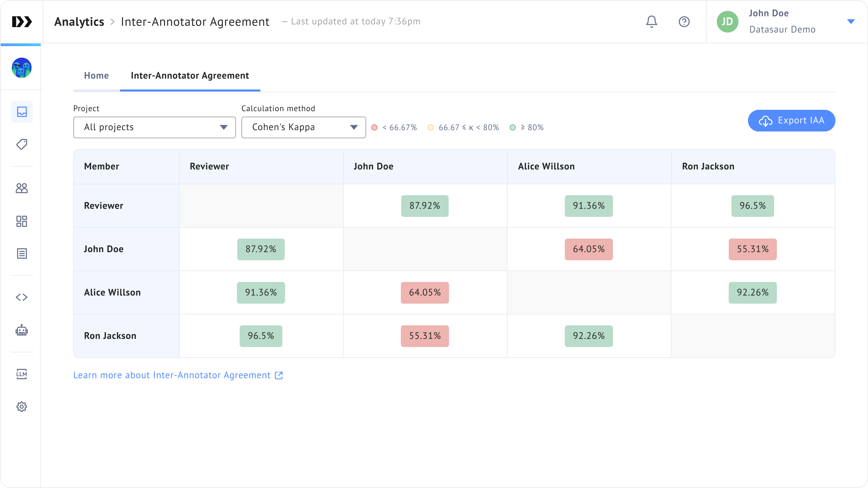Click the code brackets sidebar icon

tap(21, 297)
